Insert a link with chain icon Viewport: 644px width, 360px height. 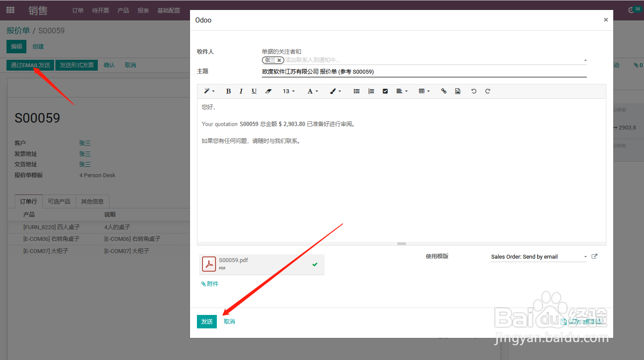pos(444,91)
